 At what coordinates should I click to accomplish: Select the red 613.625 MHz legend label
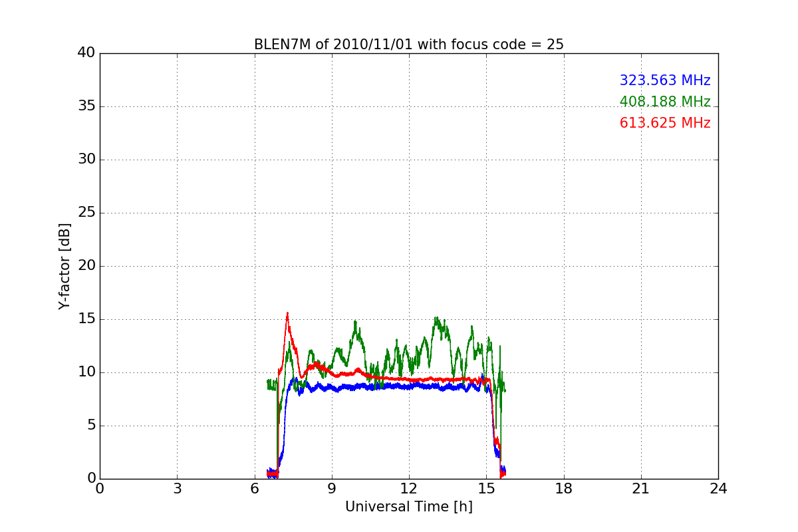[665, 123]
